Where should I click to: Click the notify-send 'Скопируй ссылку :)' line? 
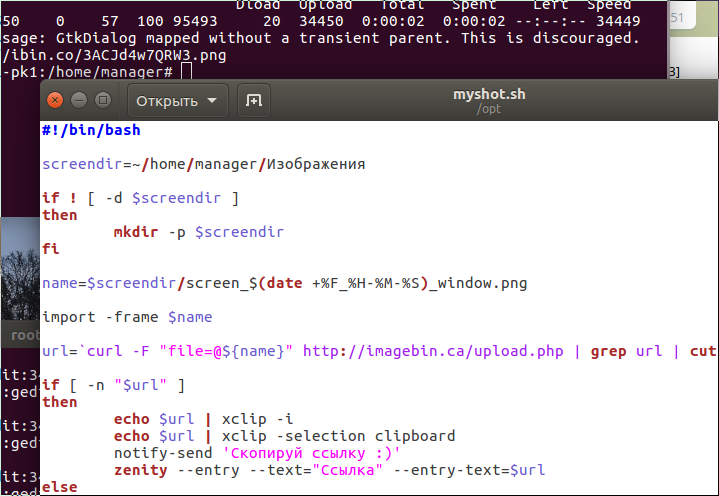(257, 453)
